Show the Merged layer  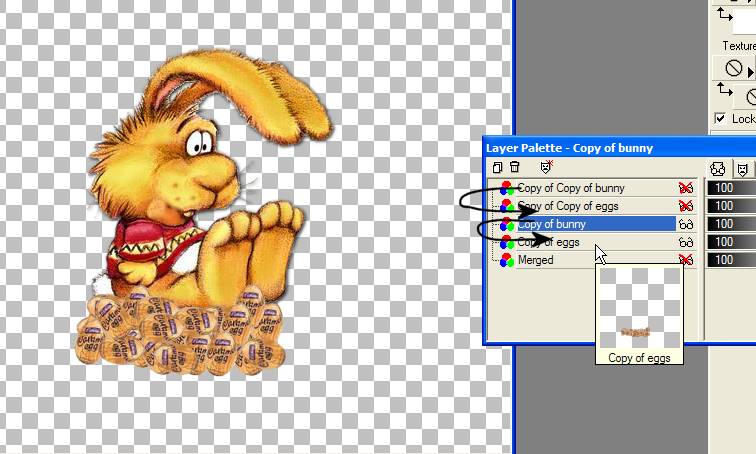pyautogui.click(x=686, y=260)
